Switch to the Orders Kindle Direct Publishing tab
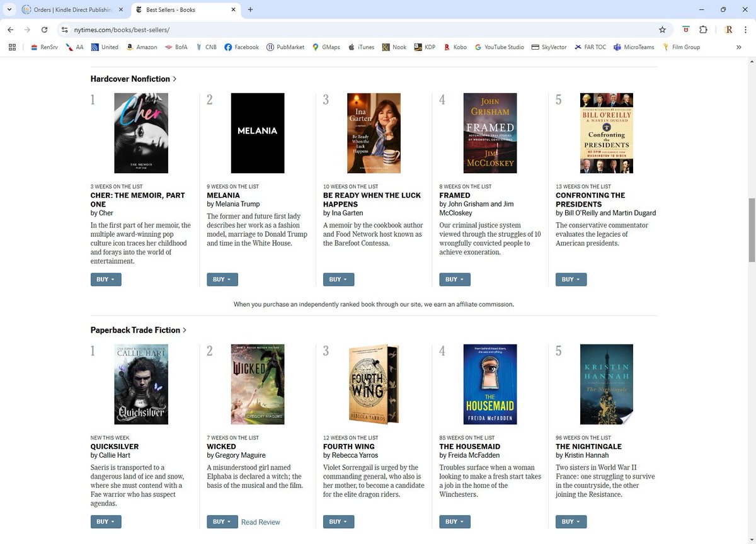This screenshot has height=544, width=756. pyautogui.click(x=72, y=10)
